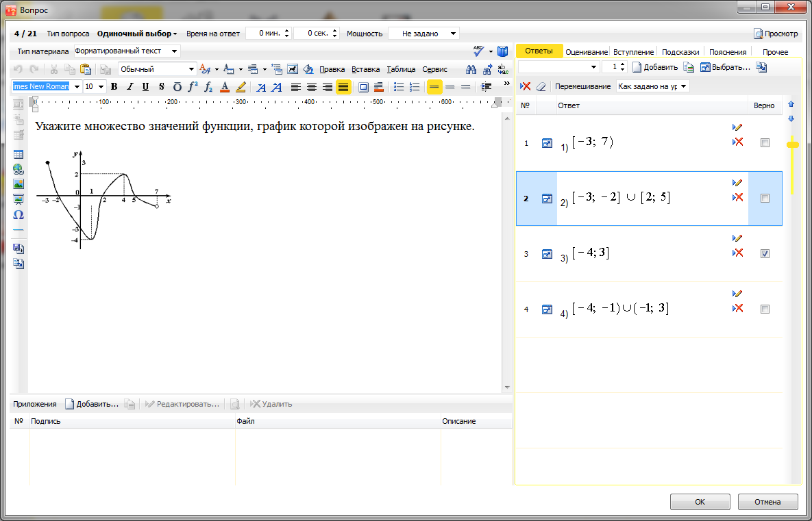
Task: Mark answer 1 as correct
Action: (x=765, y=143)
